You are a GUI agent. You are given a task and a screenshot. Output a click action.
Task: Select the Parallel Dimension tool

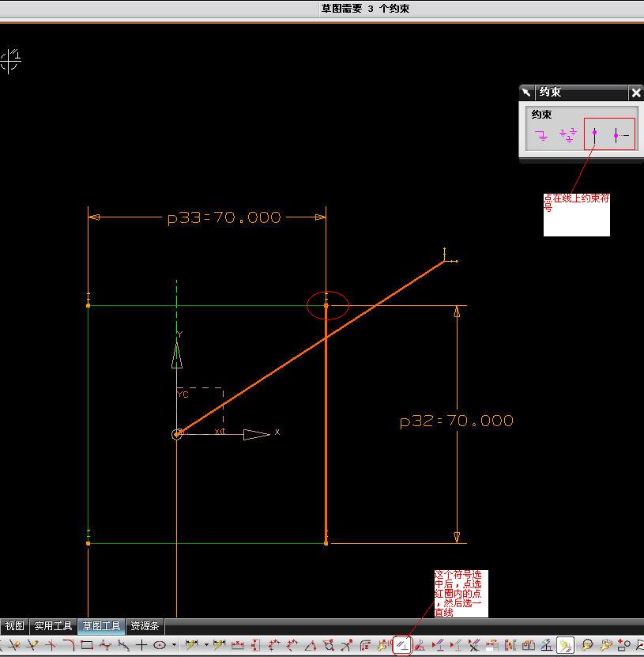point(273,645)
